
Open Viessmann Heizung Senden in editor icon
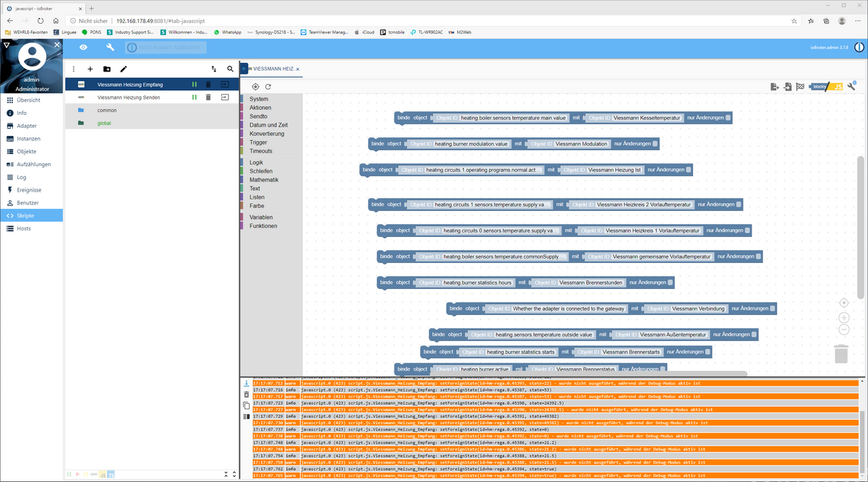[224, 97]
